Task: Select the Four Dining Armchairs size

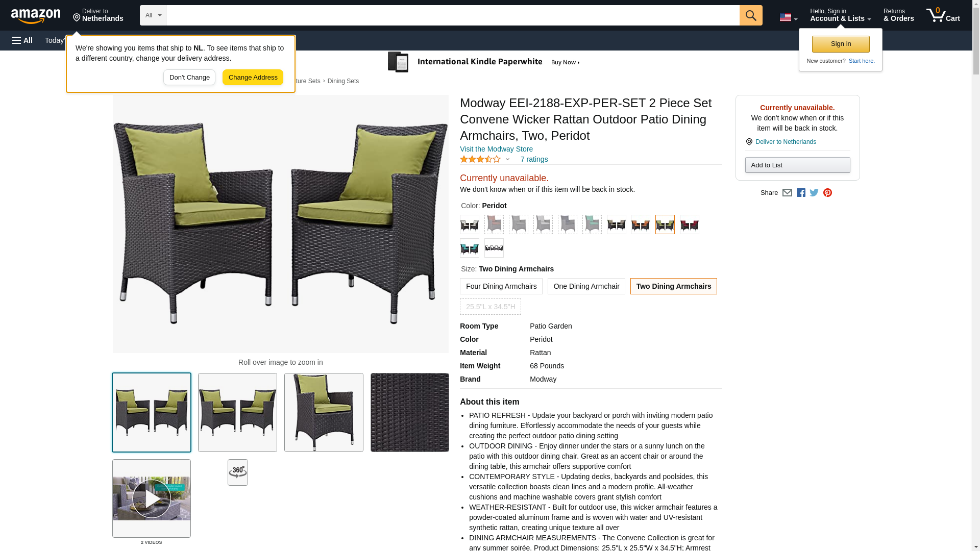Action: click(x=501, y=286)
